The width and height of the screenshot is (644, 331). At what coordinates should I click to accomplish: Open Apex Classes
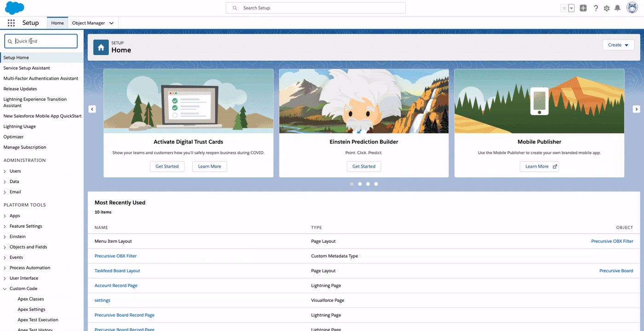point(31,299)
